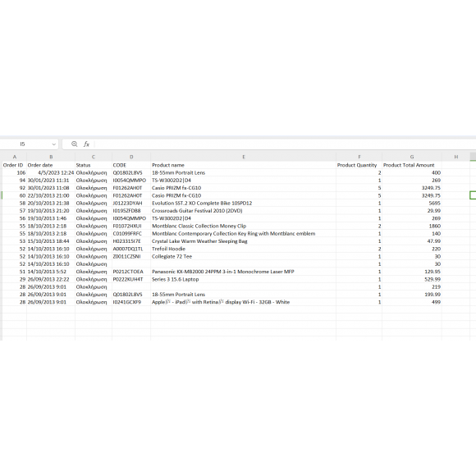Click the total amount cell 220
The height and width of the screenshot is (476, 476).
pos(412,249)
